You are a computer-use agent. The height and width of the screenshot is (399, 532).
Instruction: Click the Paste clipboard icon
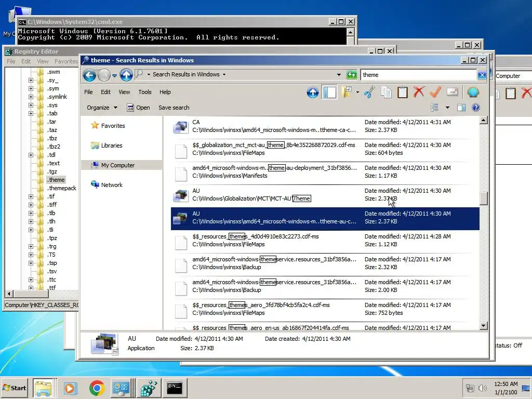pos(403,92)
